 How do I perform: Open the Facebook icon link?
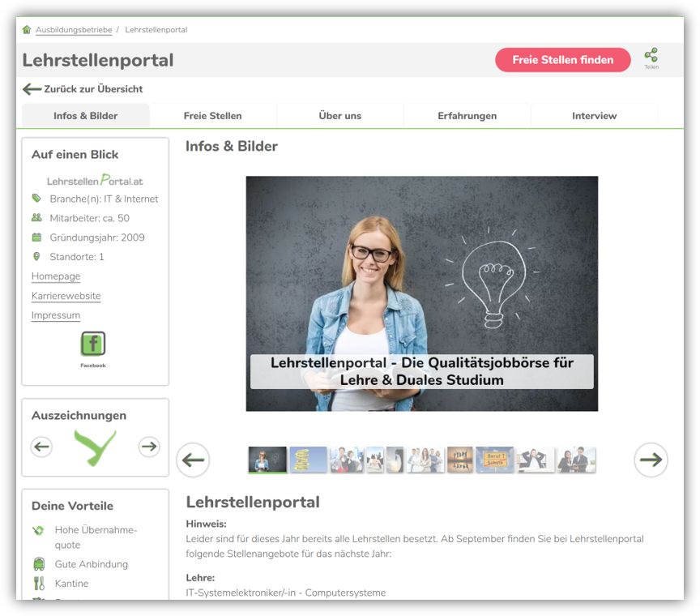93,344
